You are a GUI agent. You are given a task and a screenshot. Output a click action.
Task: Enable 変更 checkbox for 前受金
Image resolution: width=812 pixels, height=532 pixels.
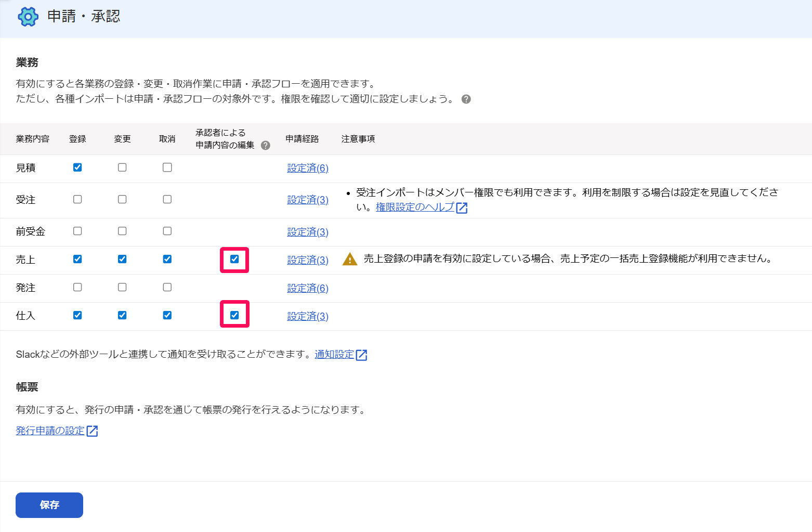(x=122, y=231)
